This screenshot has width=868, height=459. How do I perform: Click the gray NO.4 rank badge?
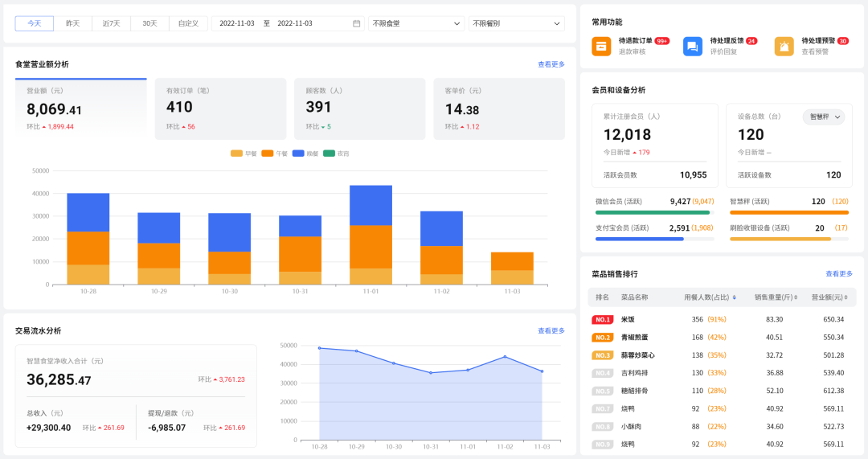[x=602, y=373]
